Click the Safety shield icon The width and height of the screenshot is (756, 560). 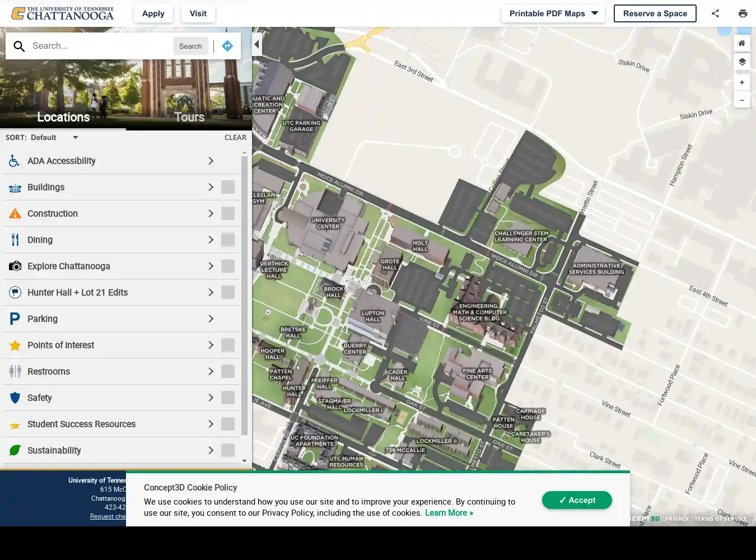point(15,398)
